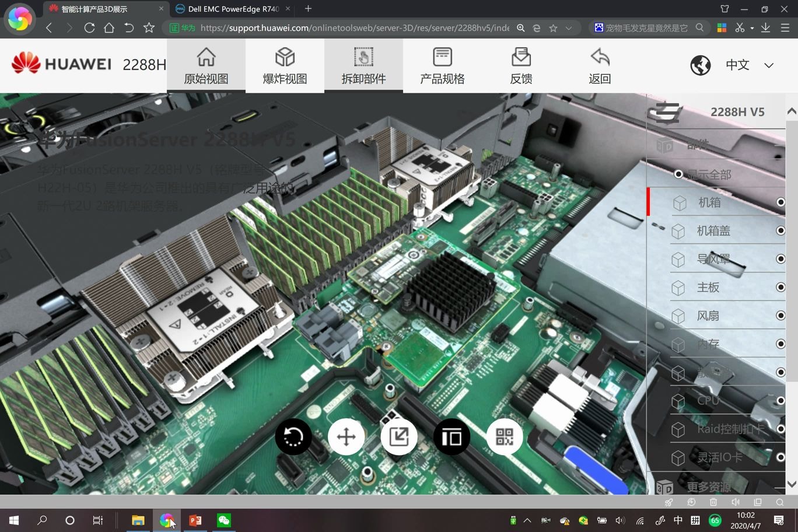Screen dimensions: 798x532
Task: Click the Huawei logo
Action: (x=61, y=63)
